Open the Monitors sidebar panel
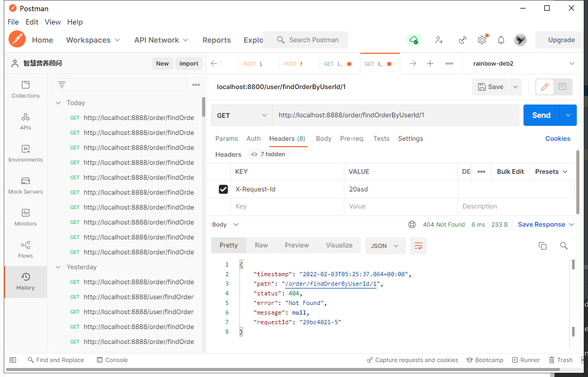588x377 pixels. 26,217
